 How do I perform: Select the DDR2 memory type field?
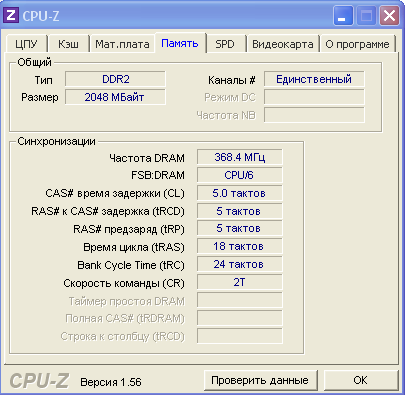(x=115, y=79)
